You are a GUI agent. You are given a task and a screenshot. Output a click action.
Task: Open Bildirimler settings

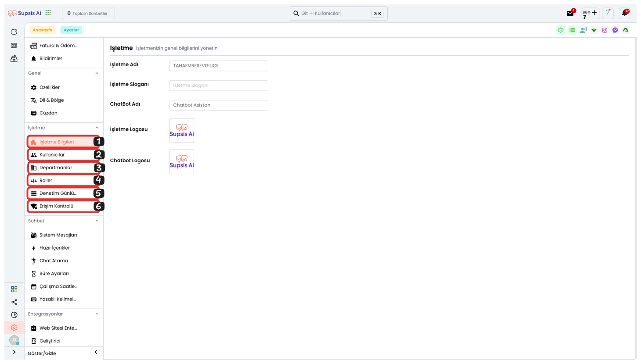point(64,58)
